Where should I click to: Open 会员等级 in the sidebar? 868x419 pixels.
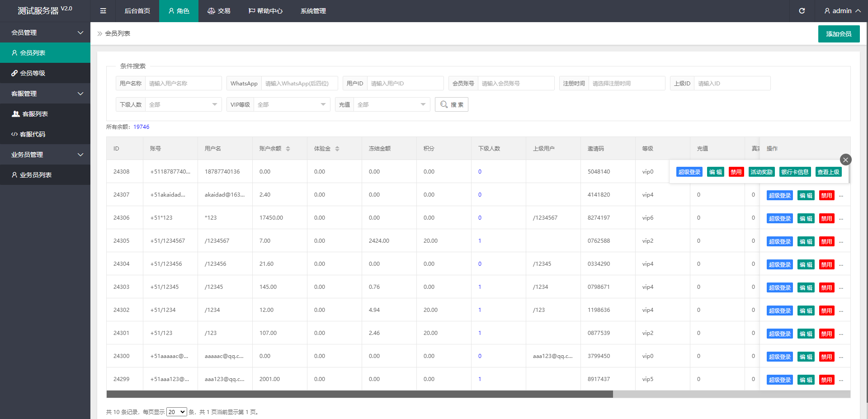[33, 73]
